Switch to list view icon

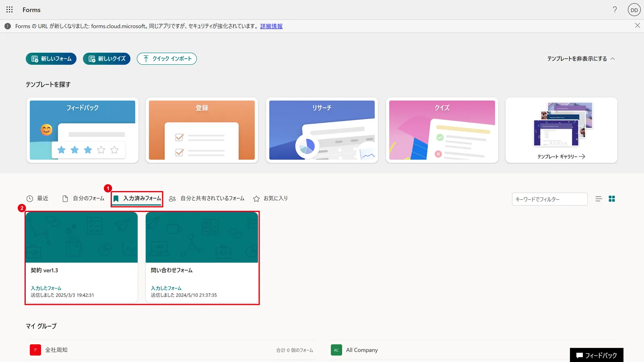[599, 199]
